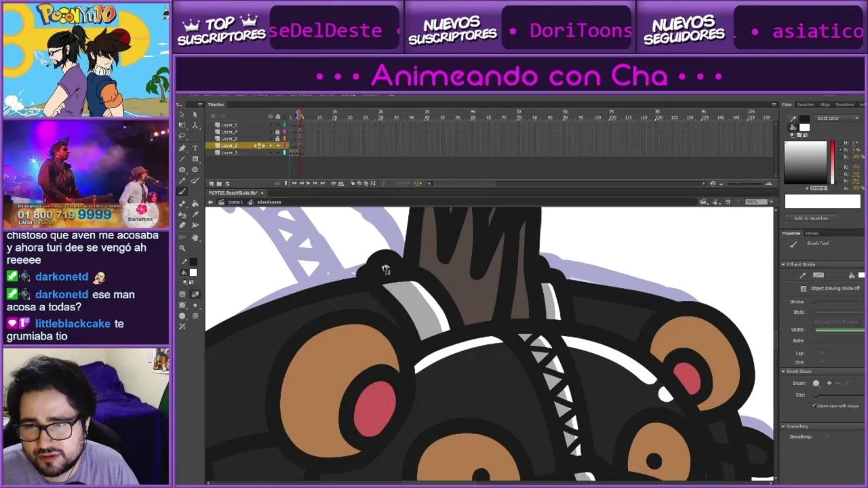
Task: Click eye icon to hide all layers
Action: pyautogui.click(x=271, y=116)
